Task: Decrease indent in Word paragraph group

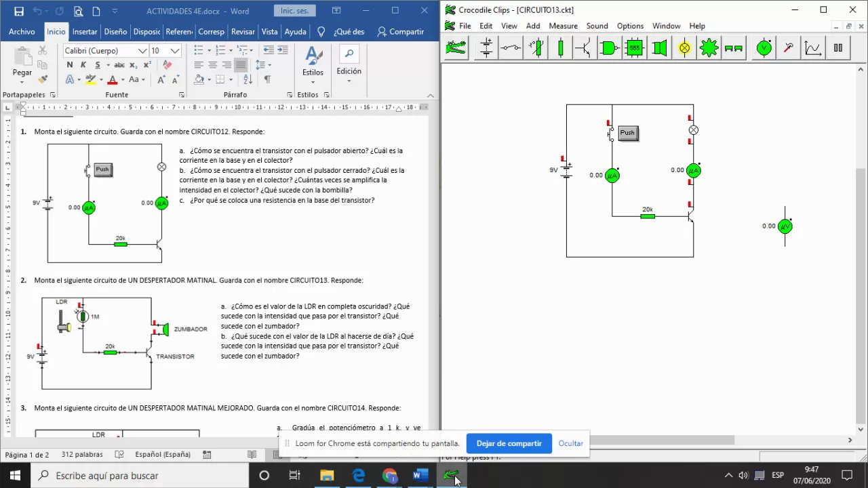Action: tap(269, 51)
